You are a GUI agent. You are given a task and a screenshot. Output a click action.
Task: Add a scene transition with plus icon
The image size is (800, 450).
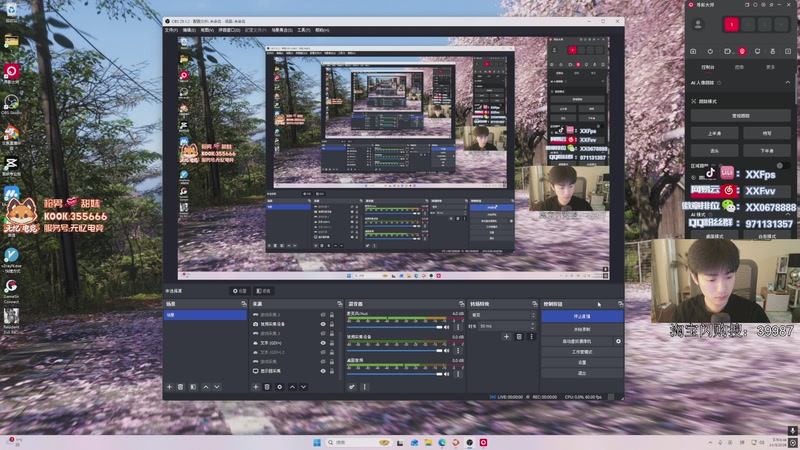[507, 337]
